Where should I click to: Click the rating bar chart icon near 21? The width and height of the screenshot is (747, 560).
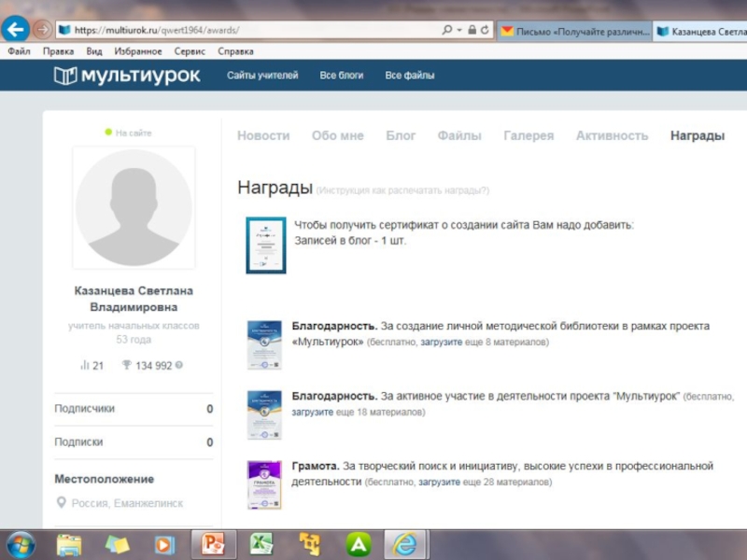[x=85, y=365]
